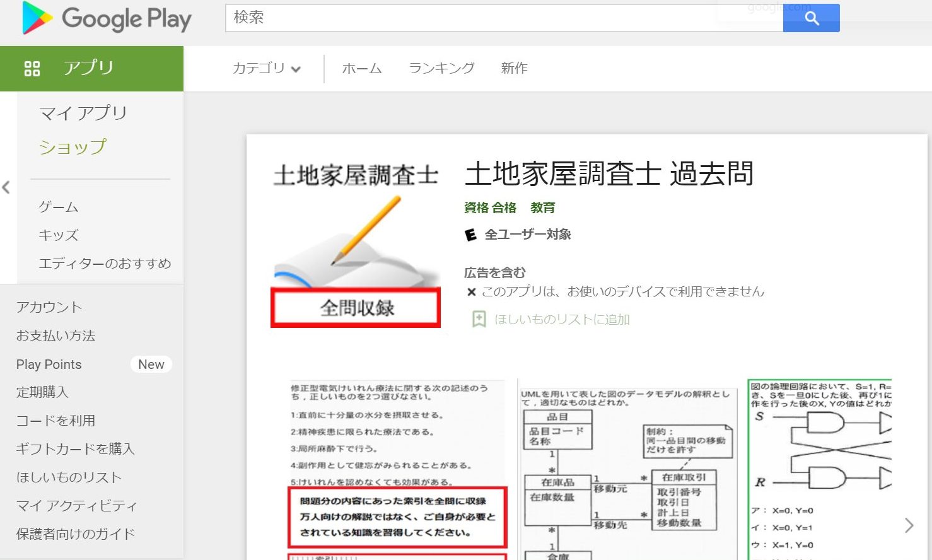Screen dimensions: 932x560
Task: Click コードを利用 link
Action: 55,421
